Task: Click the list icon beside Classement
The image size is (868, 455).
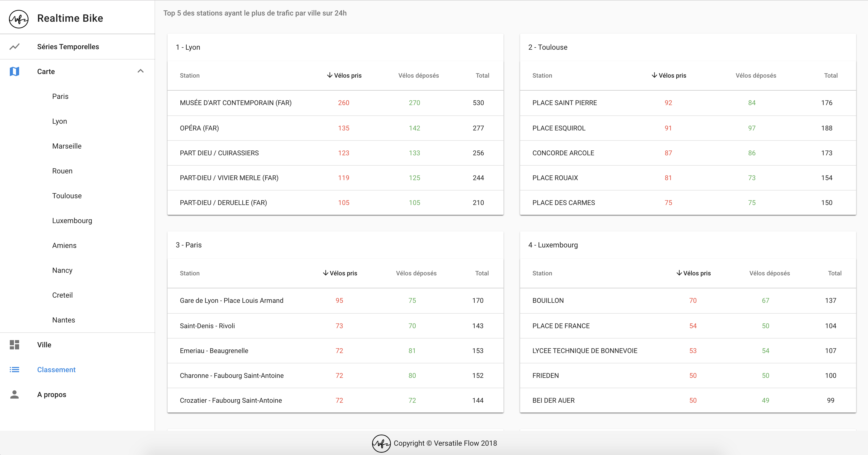Action: (x=15, y=370)
